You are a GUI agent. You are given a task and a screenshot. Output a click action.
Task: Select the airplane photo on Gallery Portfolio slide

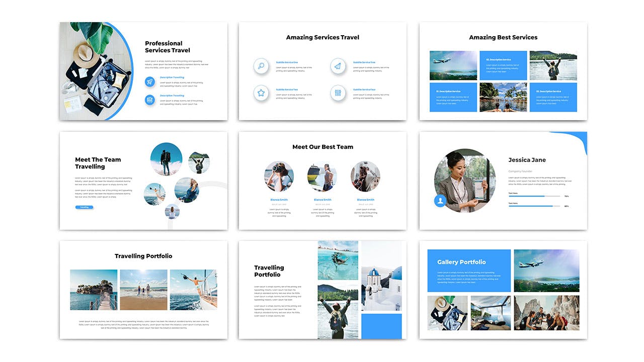pyautogui.click(x=546, y=270)
